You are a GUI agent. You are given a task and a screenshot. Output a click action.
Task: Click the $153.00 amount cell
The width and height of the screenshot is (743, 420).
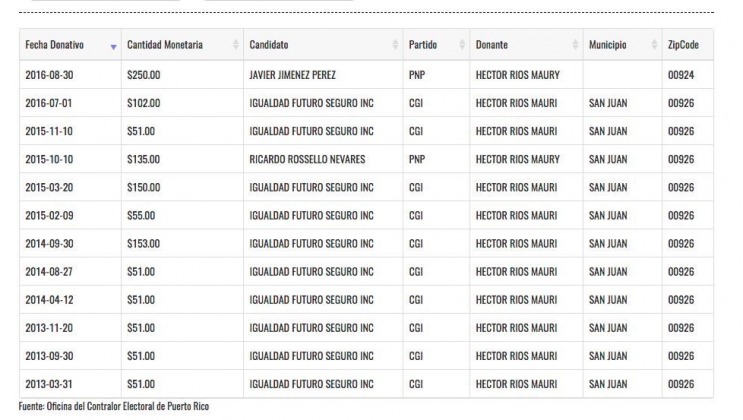182,244
